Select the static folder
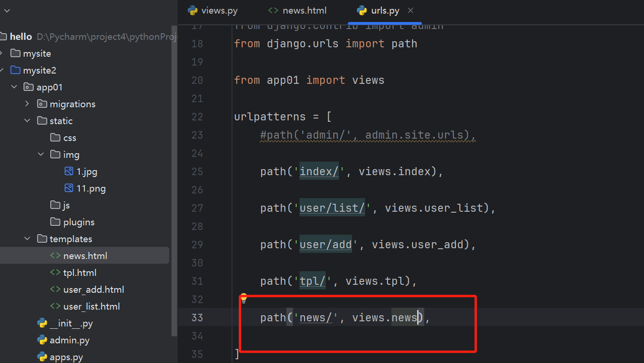The height and width of the screenshot is (363, 644). point(61,121)
